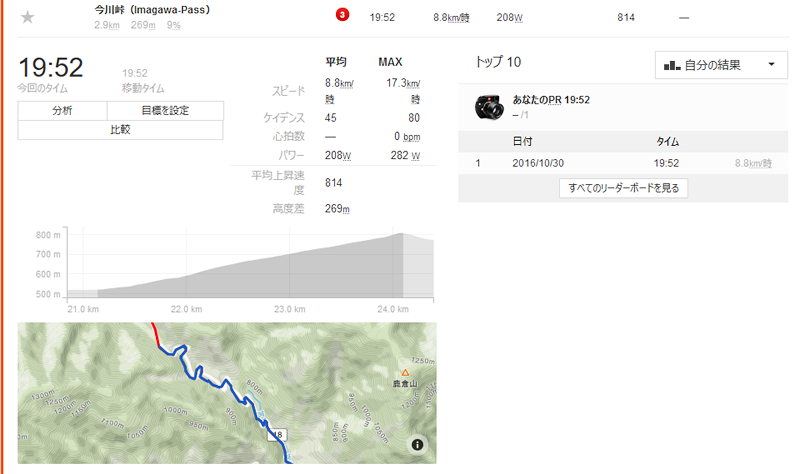Image resolution: width=800 pixels, height=474 pixels.
Task: Star the Imagawa-Pass segment
Action: [x=28, y=17]
